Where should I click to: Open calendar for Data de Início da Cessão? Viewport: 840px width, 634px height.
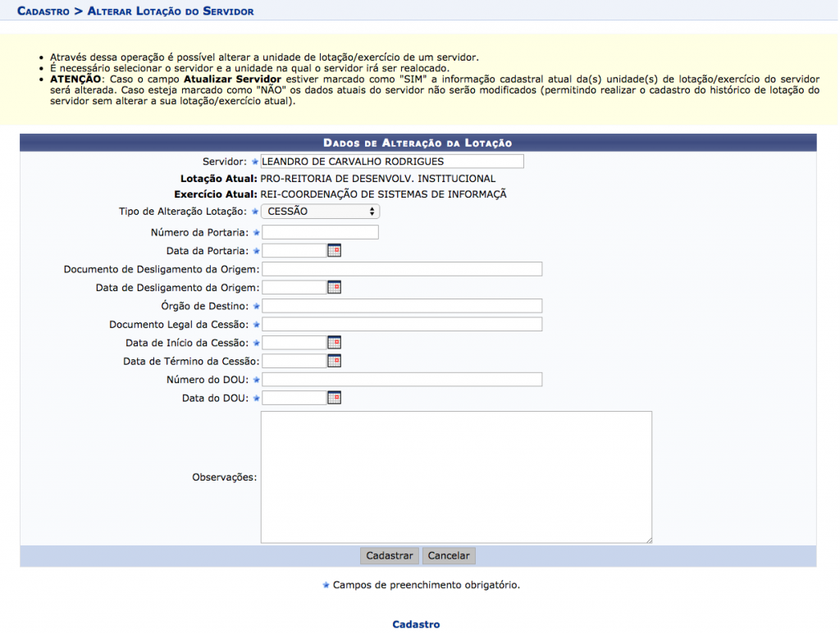coord(334,343)
